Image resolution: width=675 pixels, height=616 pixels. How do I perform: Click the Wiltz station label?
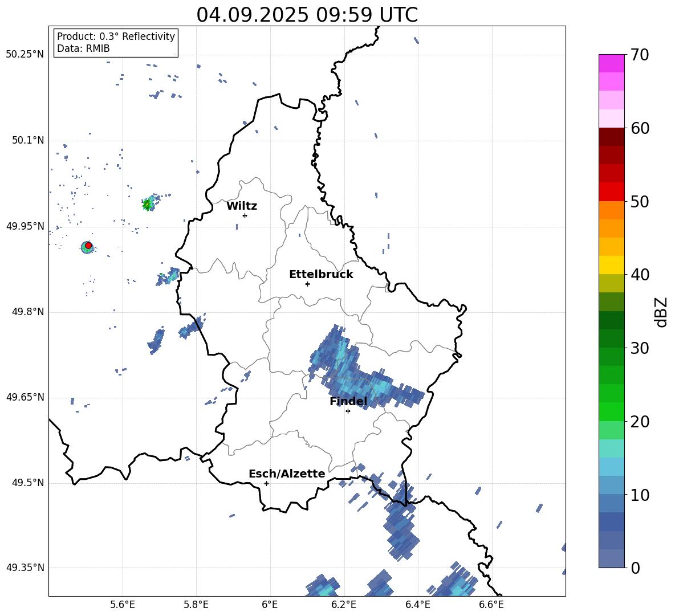[x=242, y=206]
